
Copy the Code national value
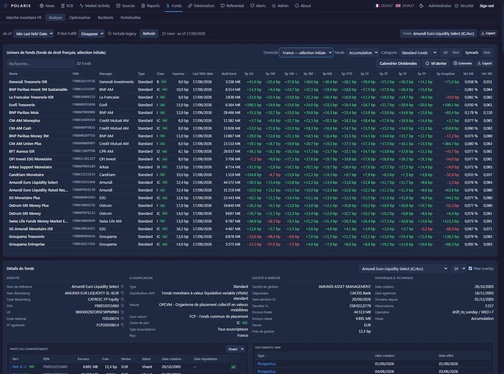click(x=122, y=319)
